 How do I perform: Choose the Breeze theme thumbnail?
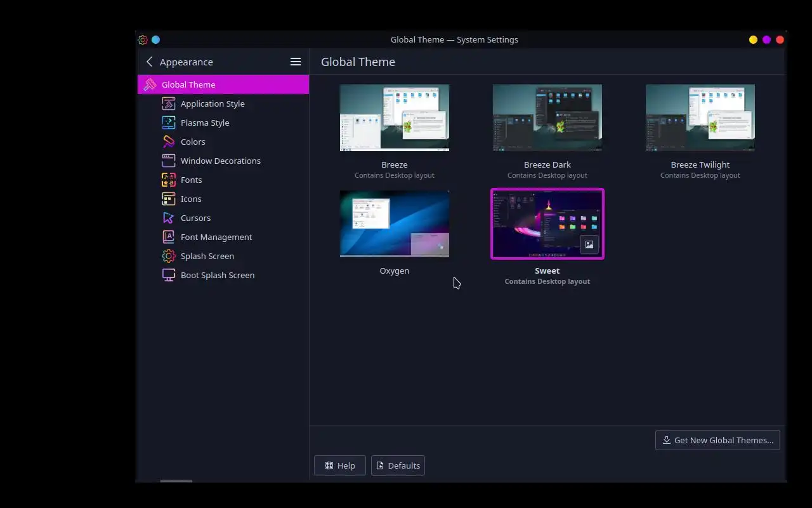coord(395,117)
